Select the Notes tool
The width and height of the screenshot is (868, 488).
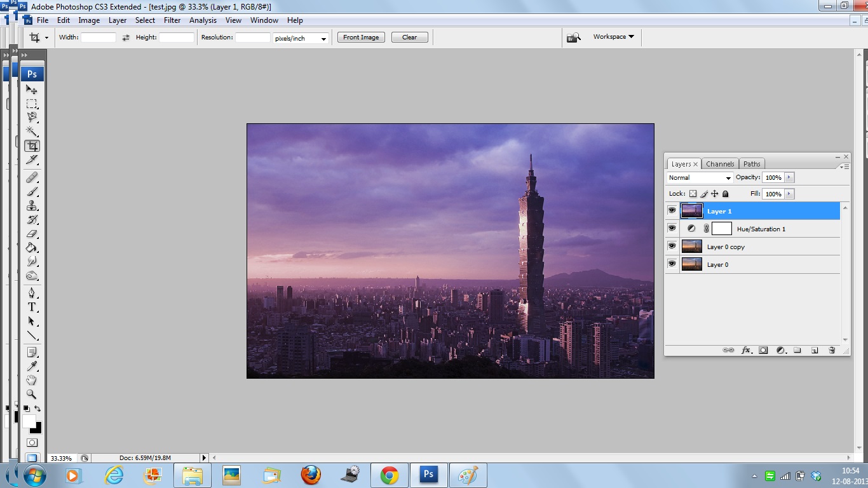(x=32, y=352)
